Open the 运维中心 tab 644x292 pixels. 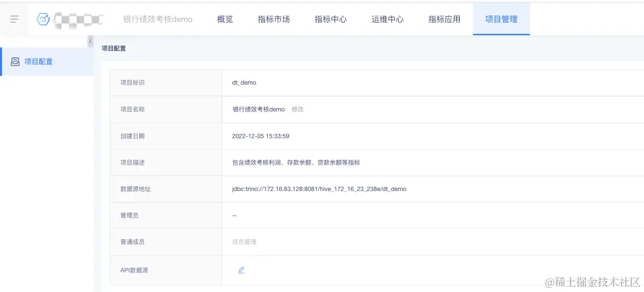point(388,19)
